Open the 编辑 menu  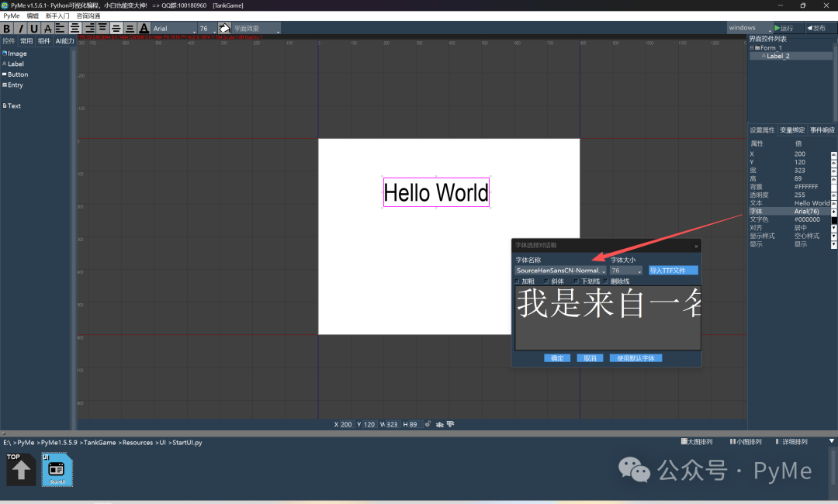click(x=33, y=16)
